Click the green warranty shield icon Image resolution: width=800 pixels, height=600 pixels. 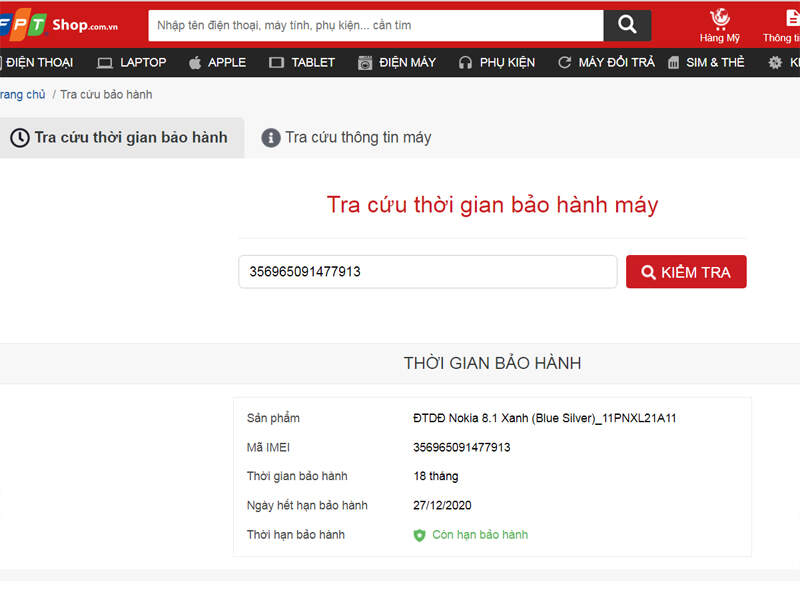click(x=420, y=535)
